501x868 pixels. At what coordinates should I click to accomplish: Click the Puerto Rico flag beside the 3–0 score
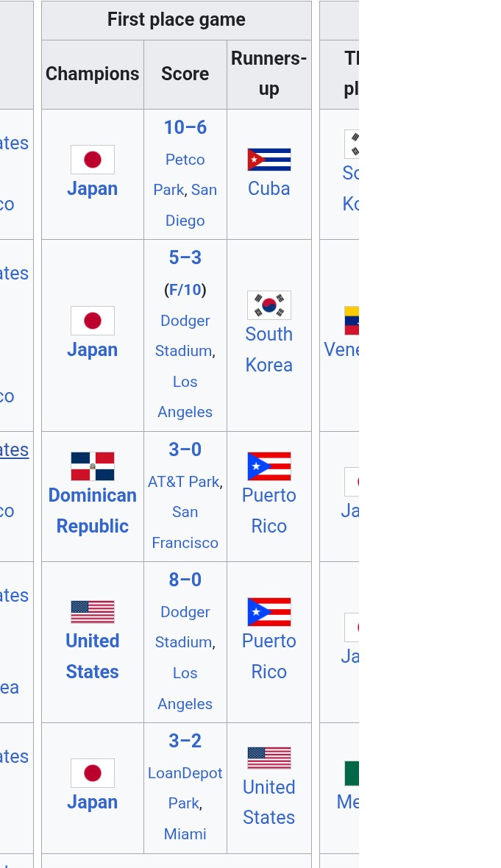(x=269, y=466)
